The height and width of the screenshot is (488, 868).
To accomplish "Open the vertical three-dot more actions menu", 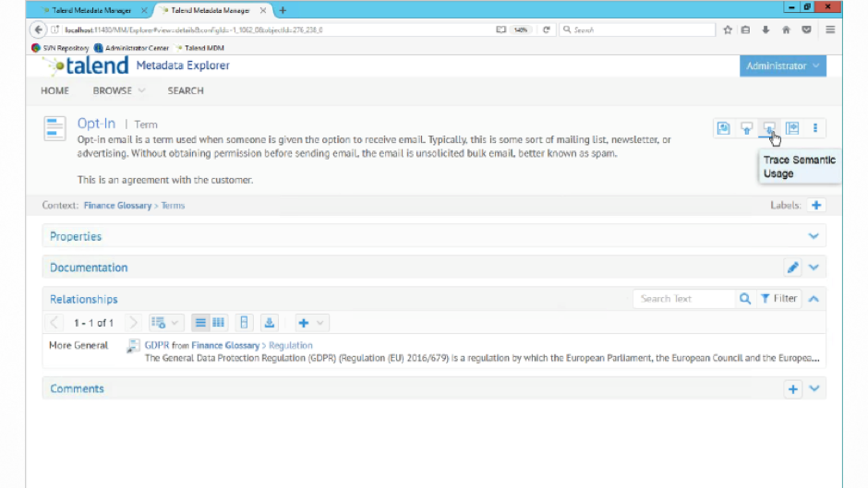I will [814, 128].
